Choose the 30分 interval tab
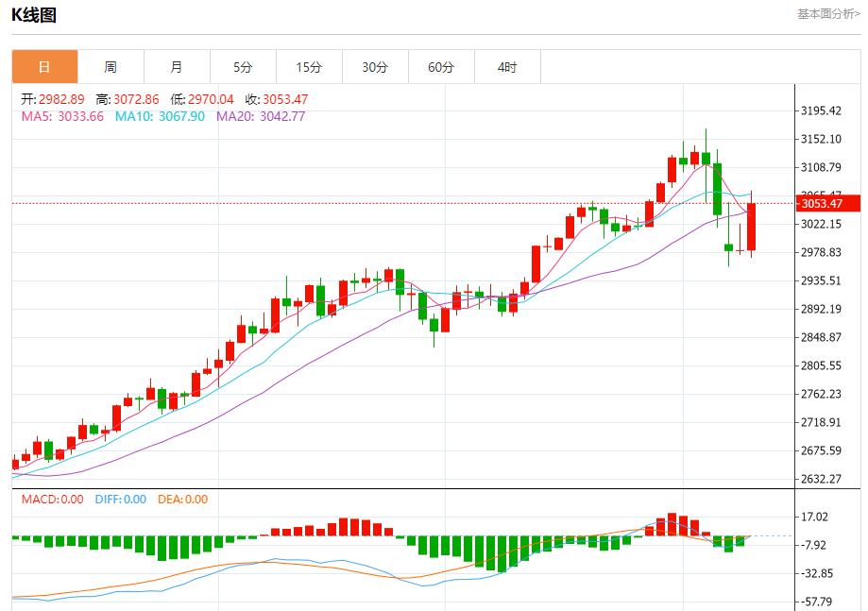Viewport: 868px width, 611px height. (375, 67)
